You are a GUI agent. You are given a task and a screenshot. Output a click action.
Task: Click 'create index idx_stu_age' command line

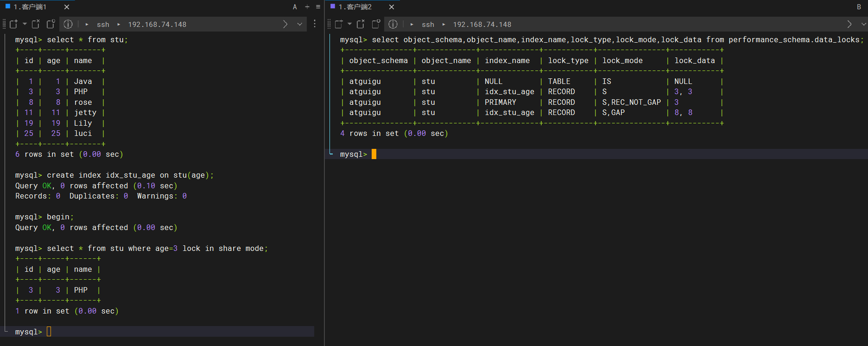coord(114,175)
